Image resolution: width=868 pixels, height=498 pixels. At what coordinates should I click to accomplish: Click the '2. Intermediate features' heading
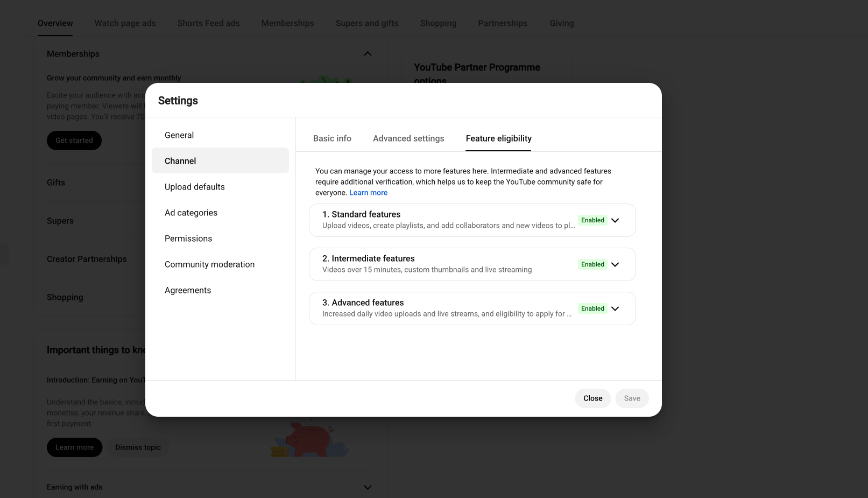click(x=369, y=258)
